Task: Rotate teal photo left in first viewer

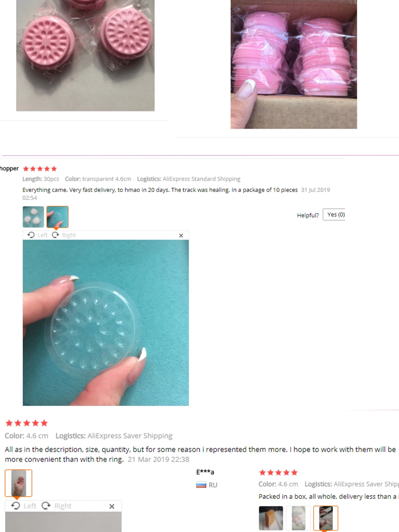Action: pyautogui.click(x=37, y=235)
